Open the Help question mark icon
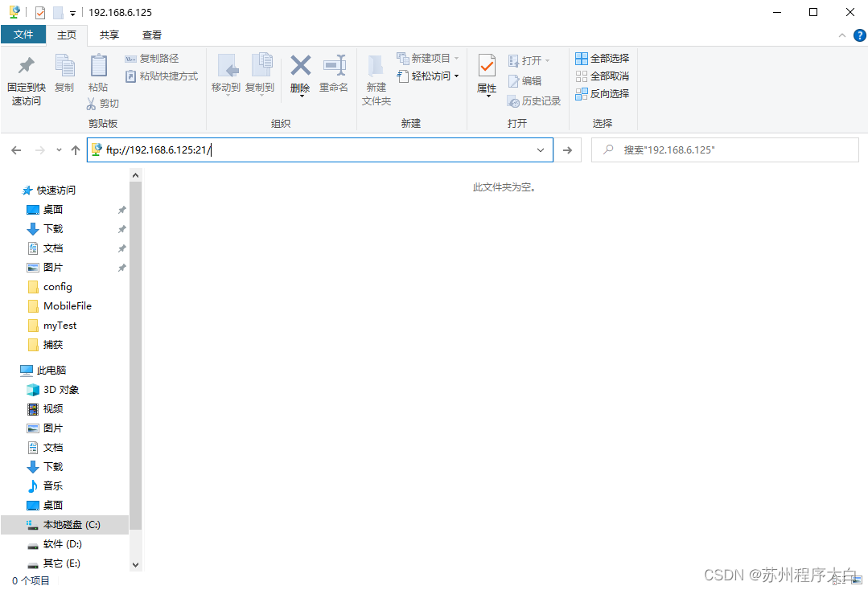Viewport: 868px width, 590px height. (x=860, y=35)
